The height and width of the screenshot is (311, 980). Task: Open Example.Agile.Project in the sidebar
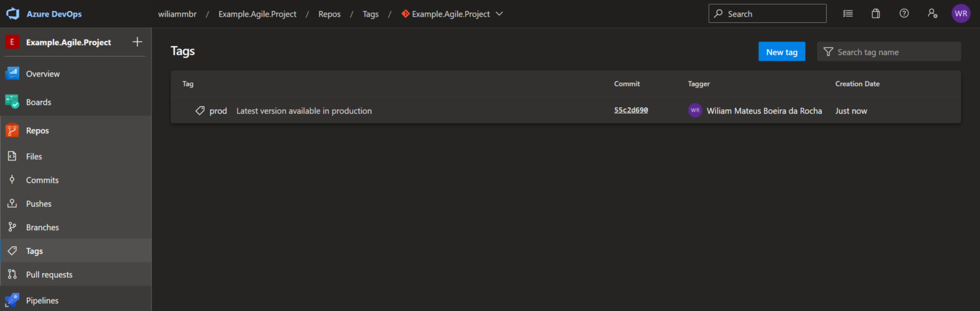point(68,42)
